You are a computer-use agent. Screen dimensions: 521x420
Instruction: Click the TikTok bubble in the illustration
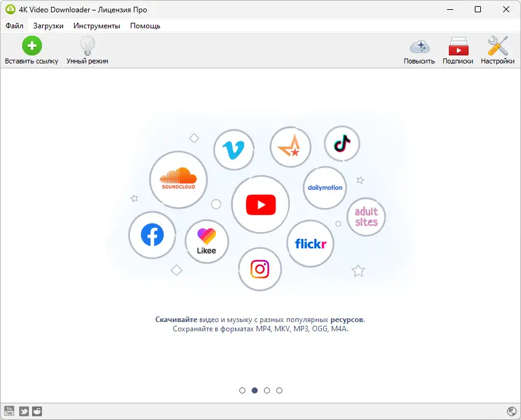(x=342, y=143)
